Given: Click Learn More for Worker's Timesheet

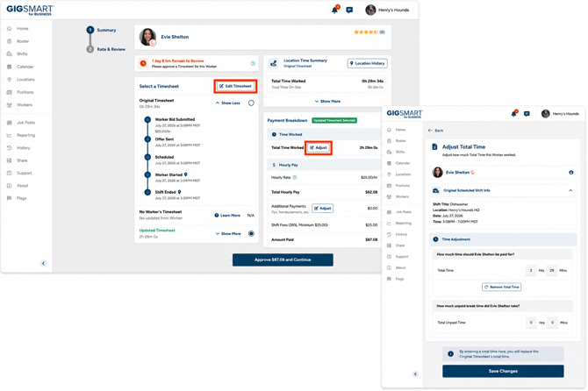Looking at the screenshot, I should (227, 216).
